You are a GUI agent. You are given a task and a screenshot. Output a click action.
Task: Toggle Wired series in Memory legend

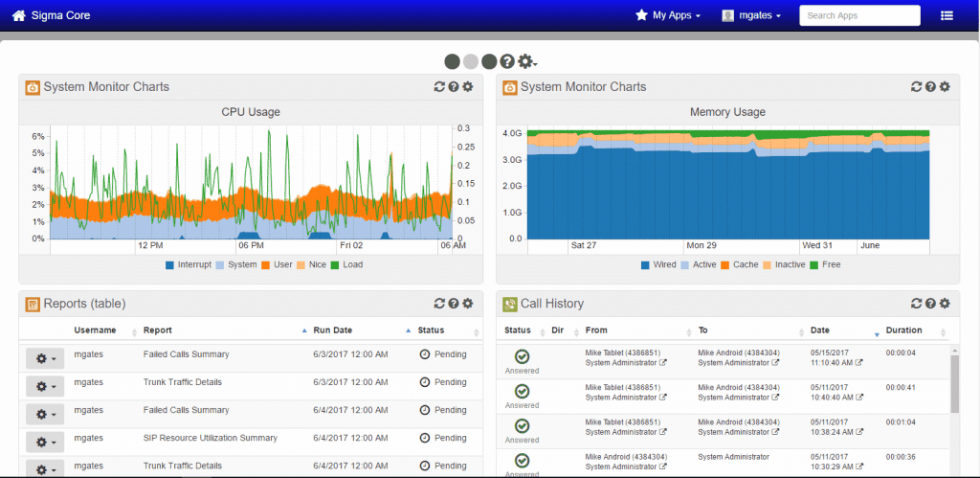[x=658, y=264]
